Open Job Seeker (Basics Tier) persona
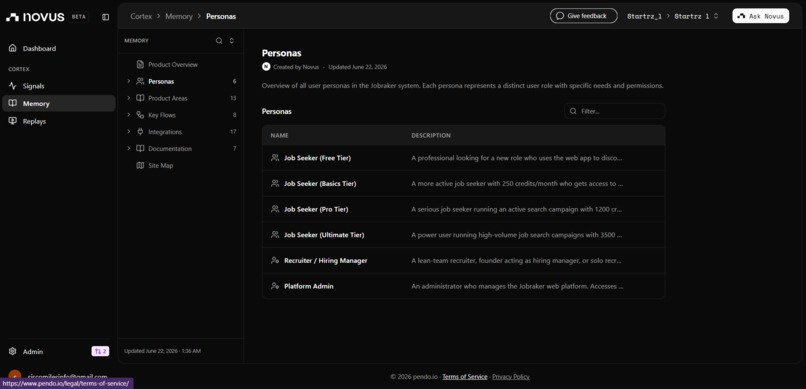806x389 pixels. click(x=320, y=183)
